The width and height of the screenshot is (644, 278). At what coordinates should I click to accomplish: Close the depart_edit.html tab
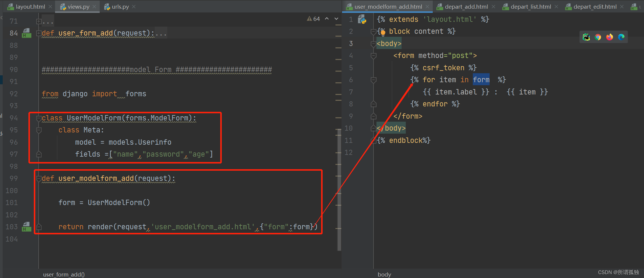[x=622, y=7]
